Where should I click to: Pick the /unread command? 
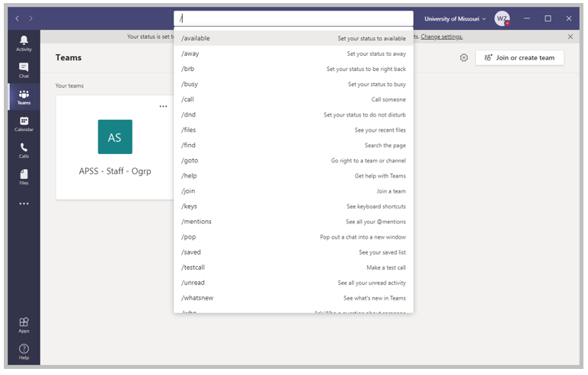[293, 283]
